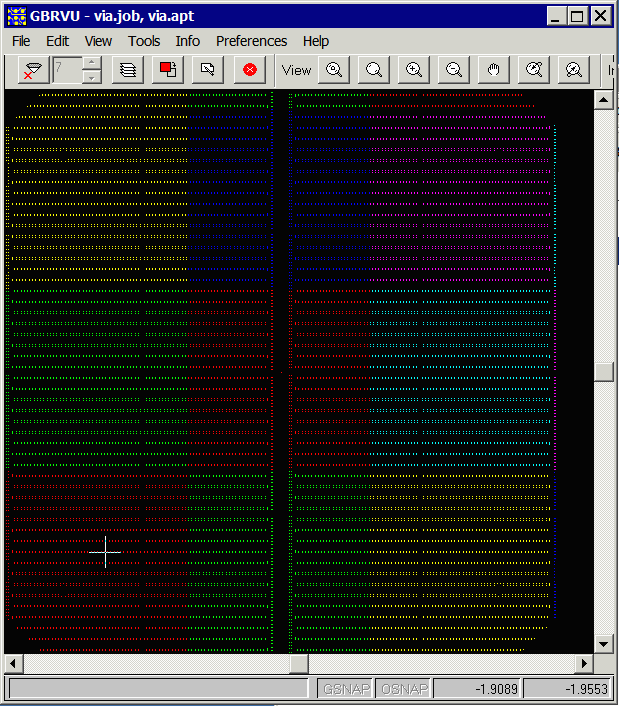Open the Edit menu
Viewport: 619px width, 706px height.
(58, 41)
